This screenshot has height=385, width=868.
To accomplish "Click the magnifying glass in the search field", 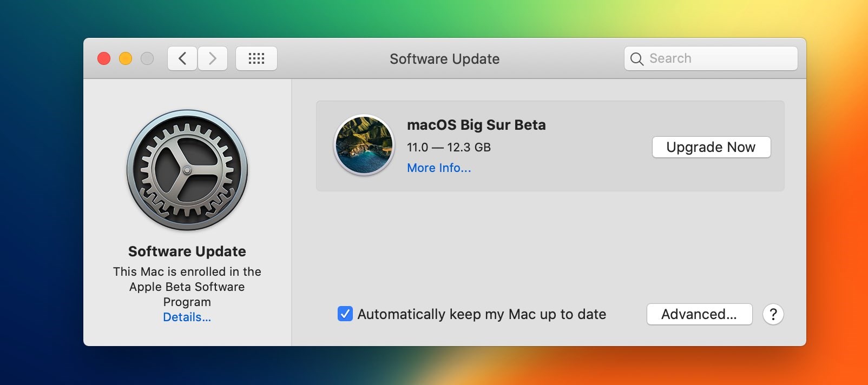I will click(x=637, y=59).
